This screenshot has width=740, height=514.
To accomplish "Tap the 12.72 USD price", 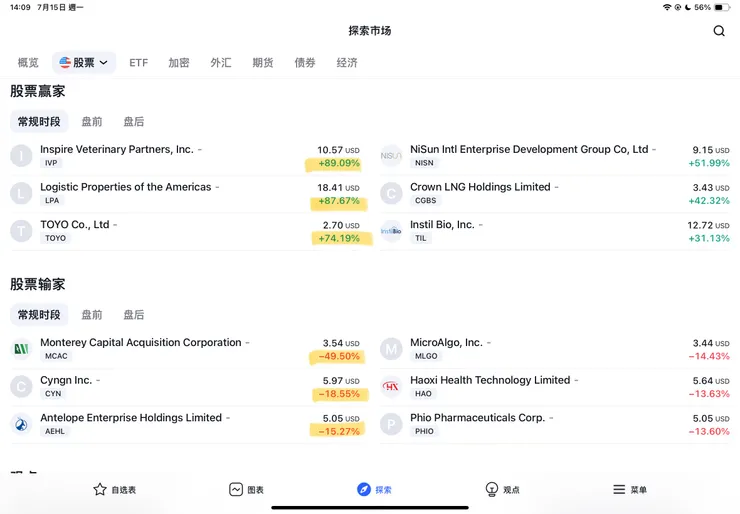I will [x=708, y=226].
